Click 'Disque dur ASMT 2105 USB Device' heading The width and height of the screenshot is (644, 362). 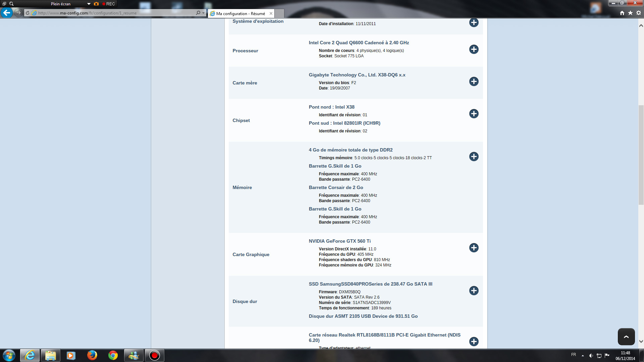[x=363, y=316]
